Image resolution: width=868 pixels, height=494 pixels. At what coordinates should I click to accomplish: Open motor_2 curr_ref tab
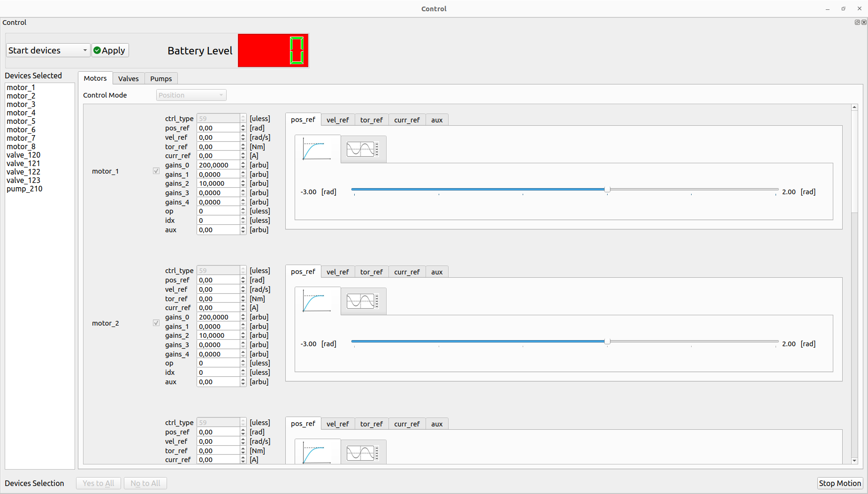[x=407, y=272]
